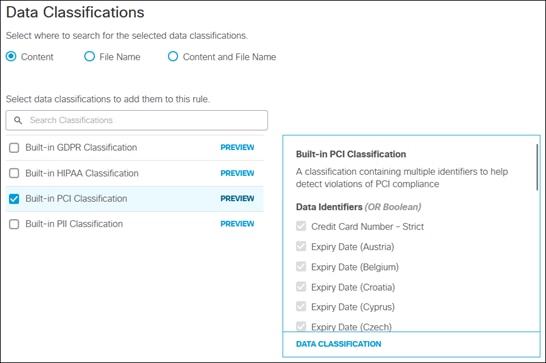This screenshot has width=546, height=363.
Task: Click Credit Card Number - Strict checkbox
Action: [301, 226]
